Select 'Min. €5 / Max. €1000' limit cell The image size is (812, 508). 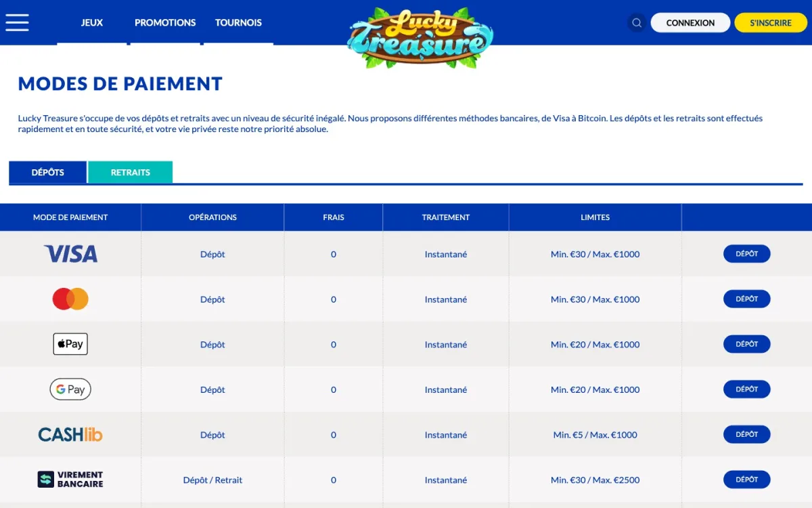coord(595,435)
